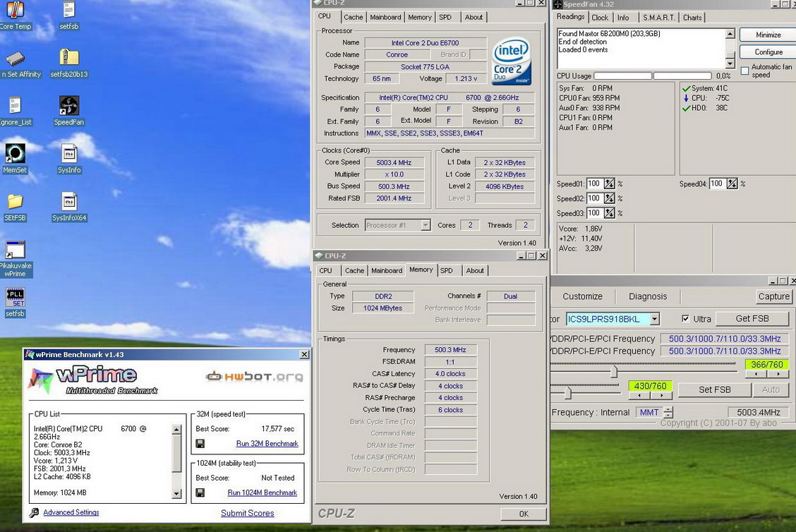Click the wPrime logo graphic

92,380
